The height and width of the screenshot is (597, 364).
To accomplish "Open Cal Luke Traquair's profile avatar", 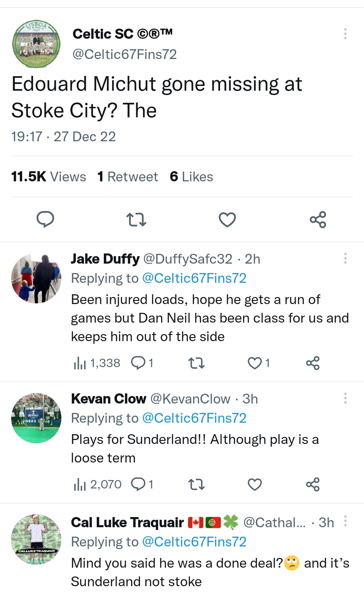I will [x=36, y=539].
